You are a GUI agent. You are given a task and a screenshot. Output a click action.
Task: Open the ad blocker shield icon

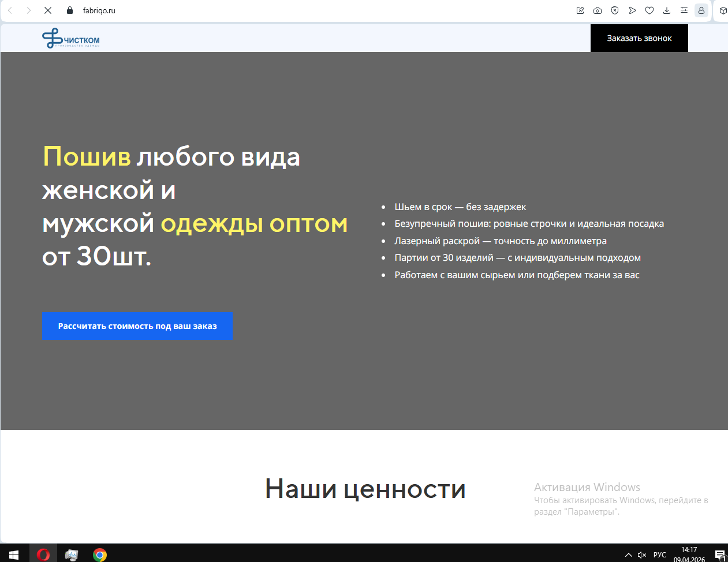pos(615,10)
